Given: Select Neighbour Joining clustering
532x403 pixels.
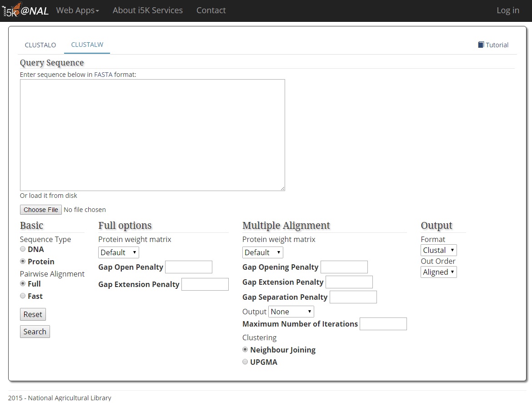Looking at the screenshot, I should [x=245, y=350].
